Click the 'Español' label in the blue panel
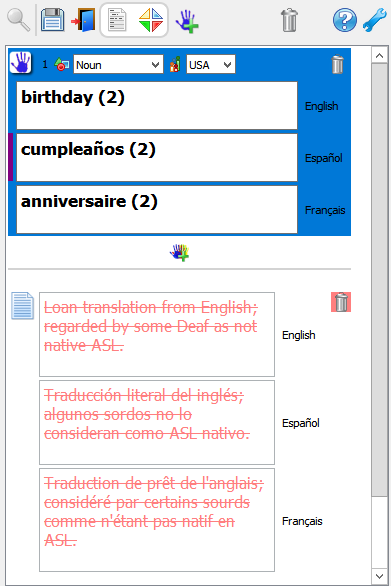The height and width of the screenshot is (586, 391). 324,158
